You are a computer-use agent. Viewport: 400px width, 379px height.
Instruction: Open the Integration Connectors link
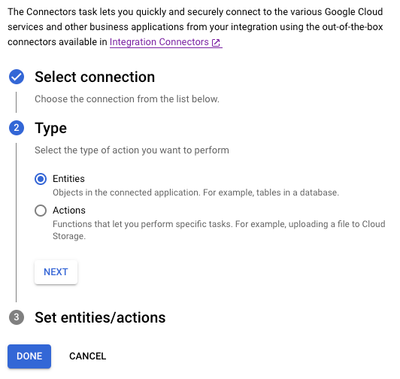(x=166, y=42)
